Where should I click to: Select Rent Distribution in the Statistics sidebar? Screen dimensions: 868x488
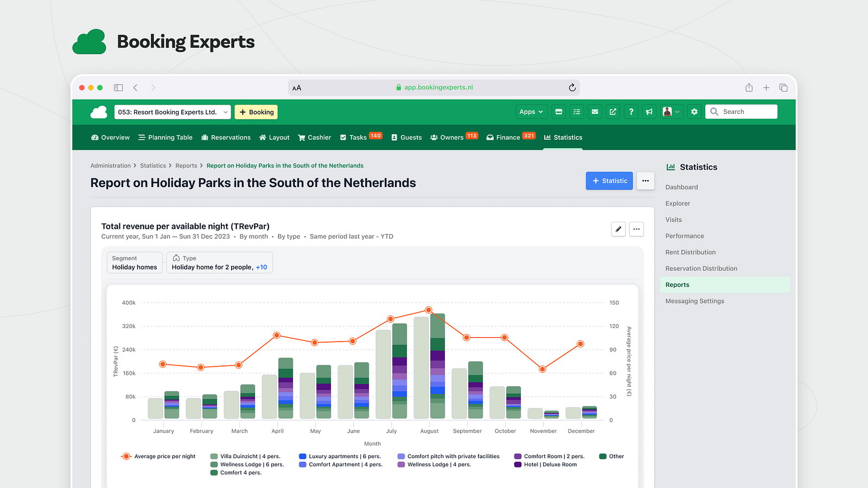pos(690,252)
